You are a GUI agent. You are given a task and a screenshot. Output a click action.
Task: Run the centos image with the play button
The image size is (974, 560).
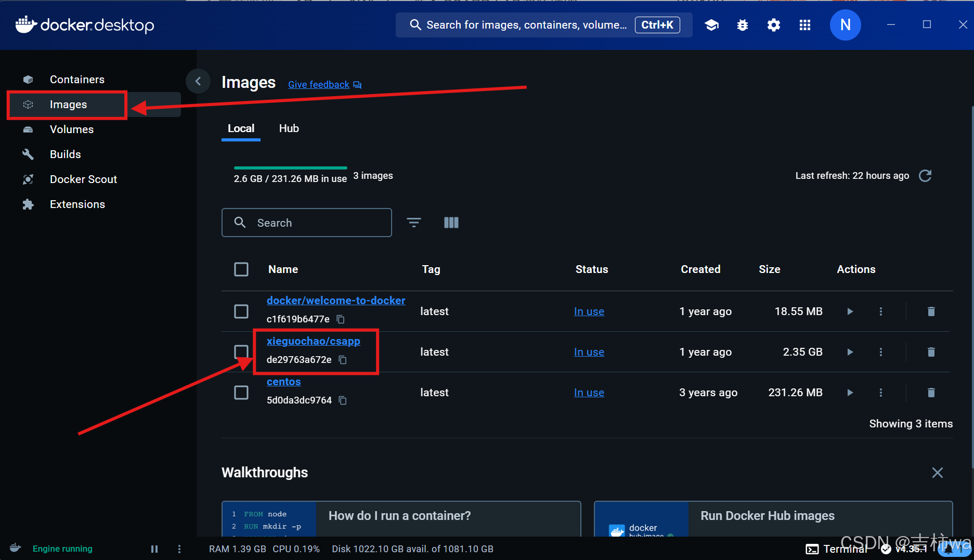(850, 392)
